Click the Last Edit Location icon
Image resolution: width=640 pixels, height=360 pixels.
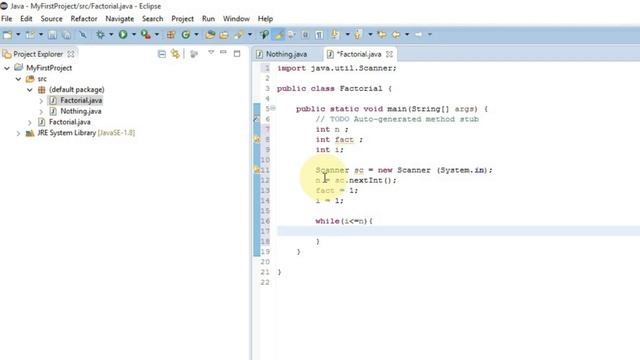(x=382, y=35)
